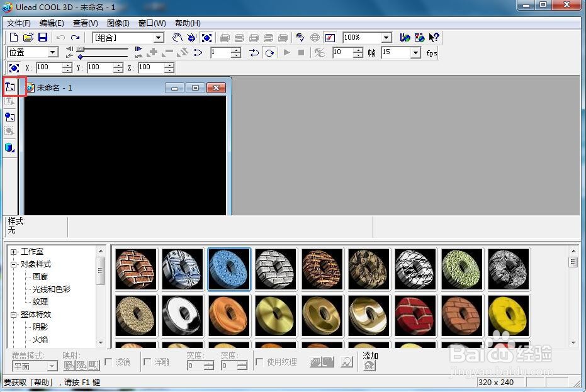586x392 pixels.
Task: Toggle the display quality eye icon
Action: click(x=300, y=37)
